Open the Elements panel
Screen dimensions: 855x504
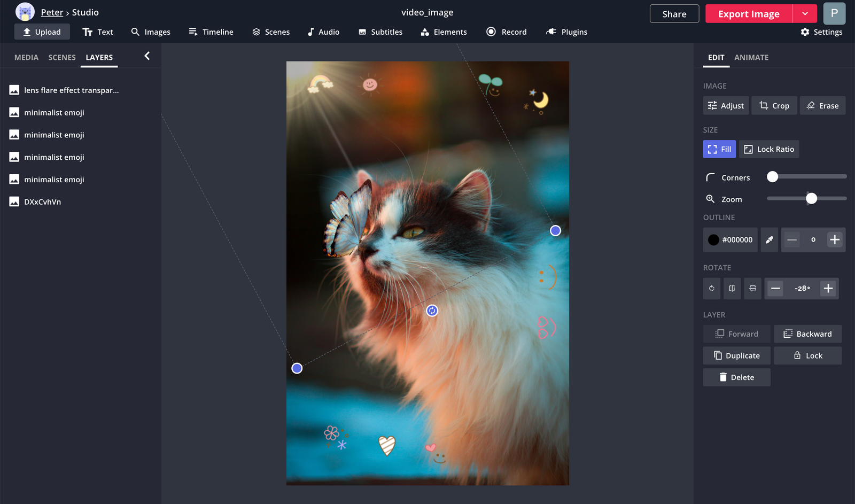[444, 32]
